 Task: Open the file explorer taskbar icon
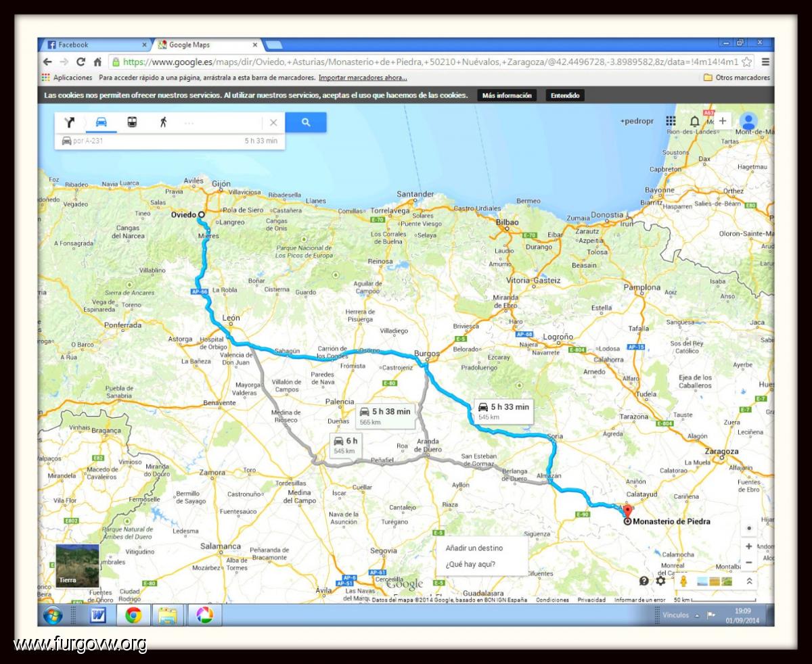168,615
